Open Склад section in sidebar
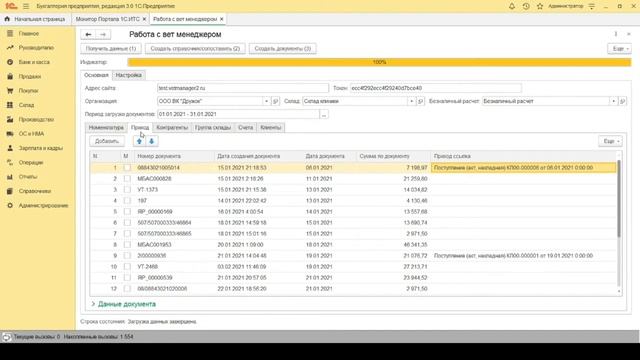Image resolution: width=640 pixels, height=360 pixels. click(x=26, y=105)
